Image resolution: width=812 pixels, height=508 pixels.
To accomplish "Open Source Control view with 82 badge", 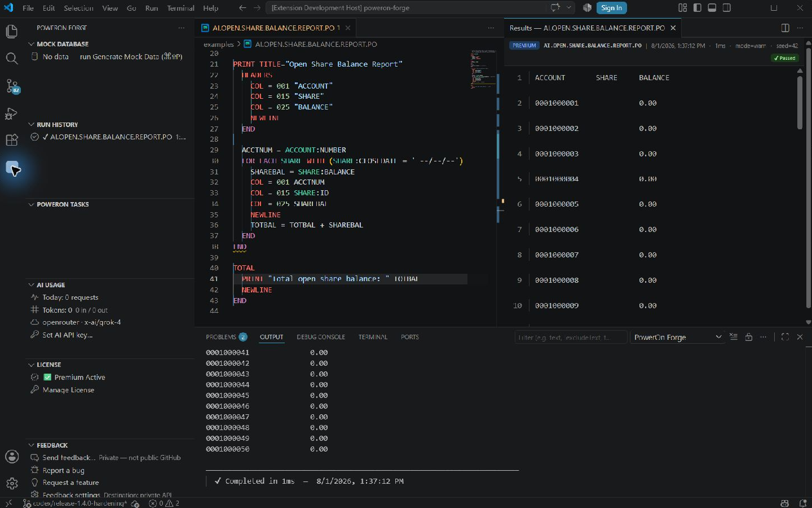I will (12, 86).
